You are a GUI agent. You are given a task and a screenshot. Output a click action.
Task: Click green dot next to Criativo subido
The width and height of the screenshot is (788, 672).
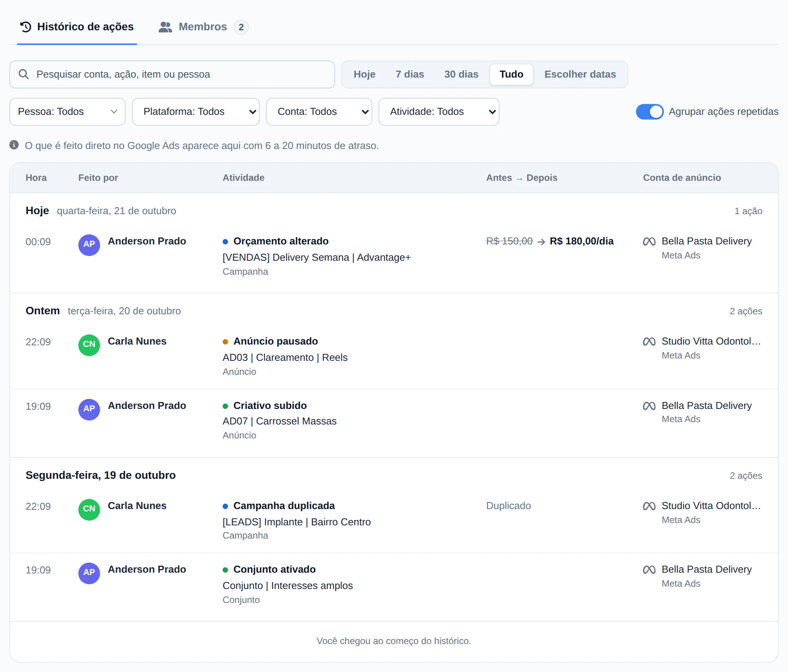click(x=225, y=406)
